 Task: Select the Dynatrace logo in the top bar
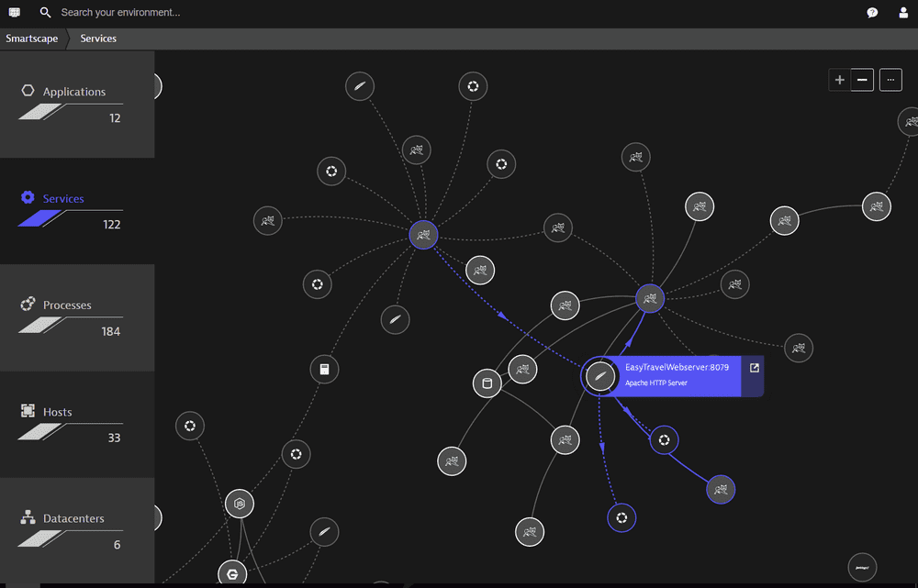[13, 12]
